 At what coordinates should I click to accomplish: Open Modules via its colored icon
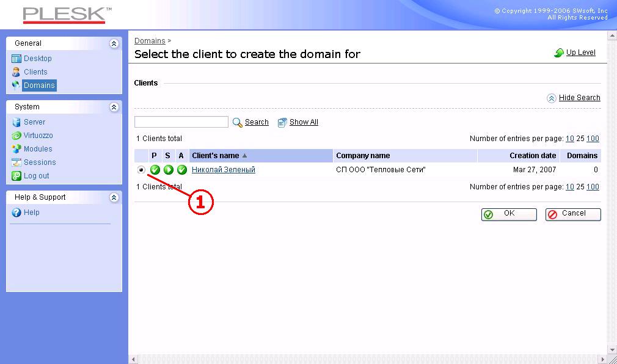point(16,149)
